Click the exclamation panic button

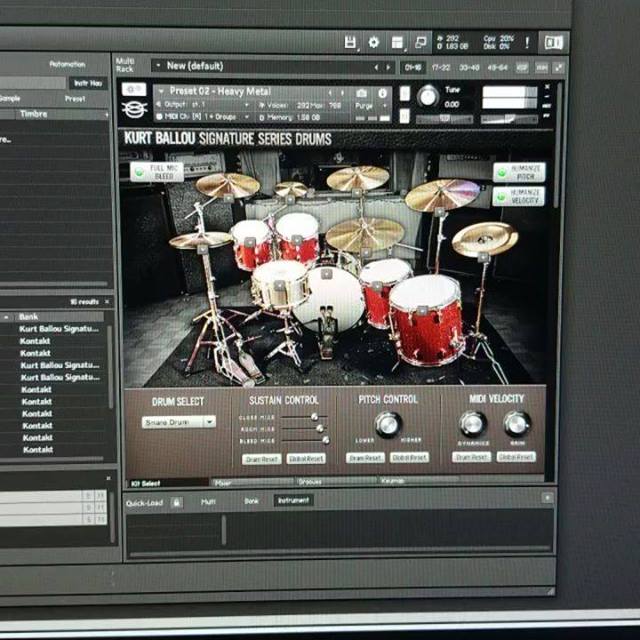[x=527, y=42]
